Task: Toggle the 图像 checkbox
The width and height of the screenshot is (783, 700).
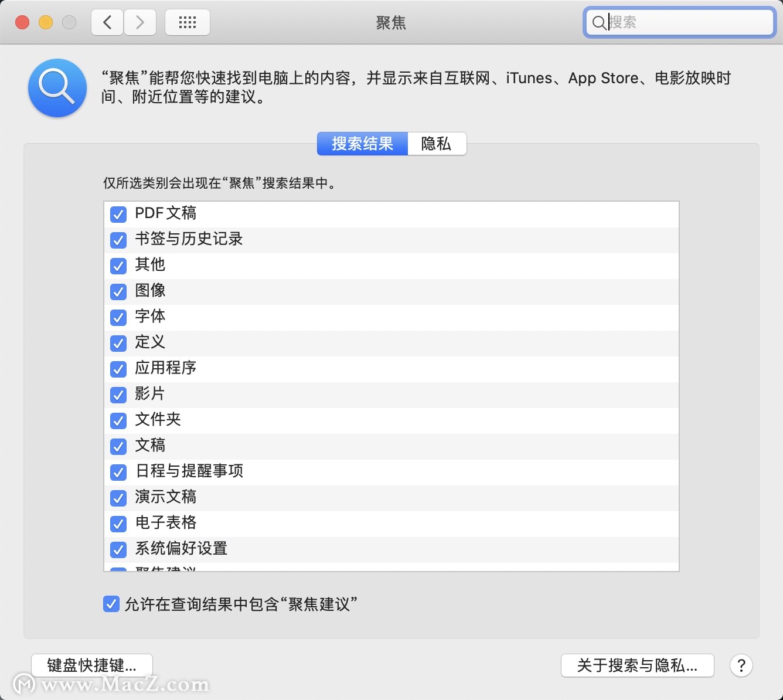Action: 118,291
